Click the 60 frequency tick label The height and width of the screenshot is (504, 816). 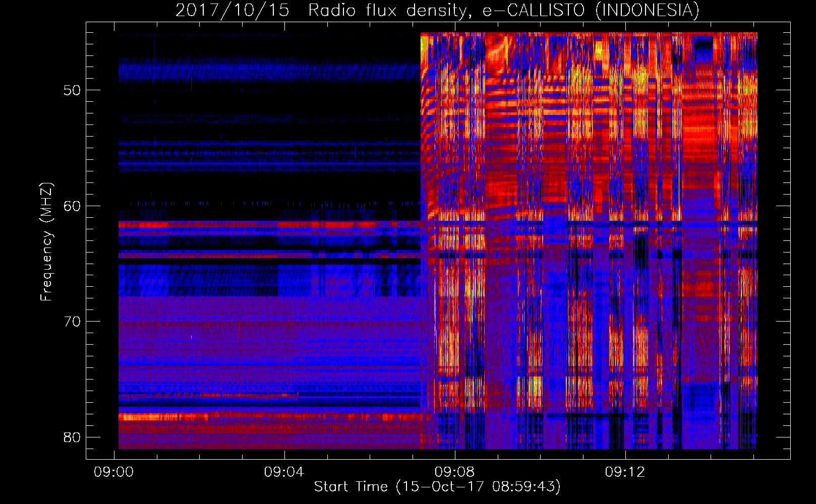[72, 206]
